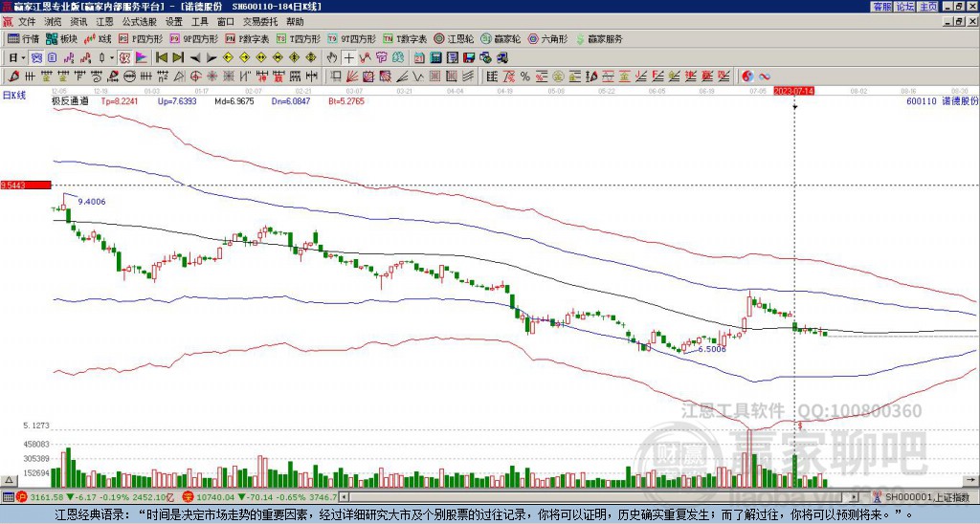Expand the candlestick style dropdown arrow
Screen dimensions: 980x524
[112, 57]
